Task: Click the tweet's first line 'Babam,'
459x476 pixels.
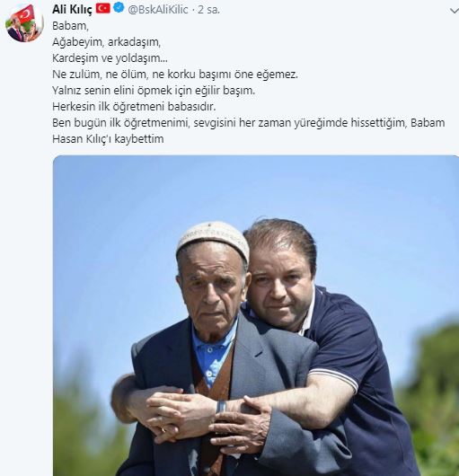Action: coord(70,26)
